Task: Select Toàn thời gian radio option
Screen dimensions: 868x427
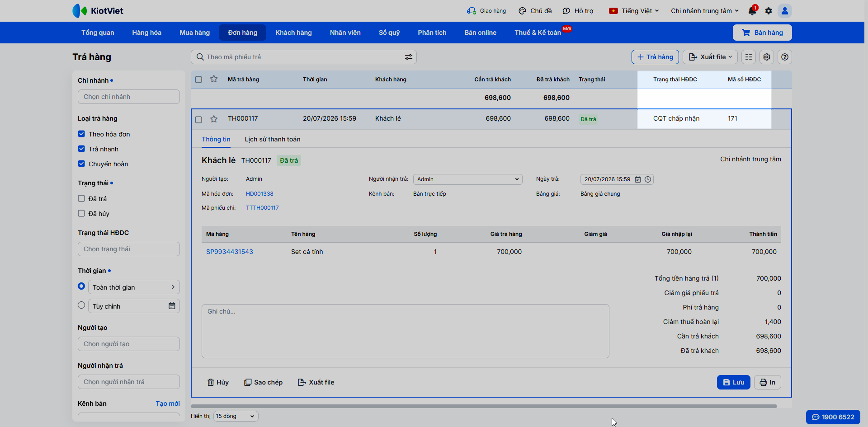Action: (x=81, y=286)
